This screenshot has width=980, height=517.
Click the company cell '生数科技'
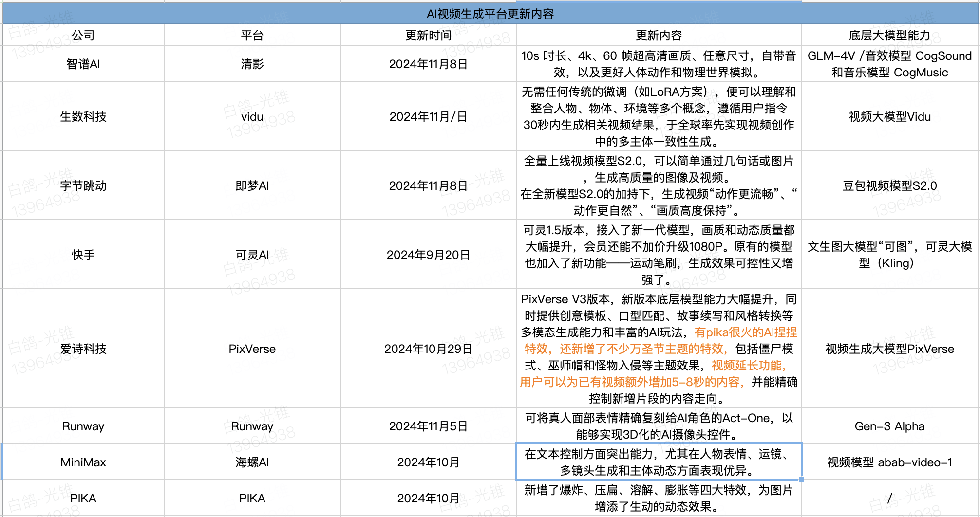(83, 116)
